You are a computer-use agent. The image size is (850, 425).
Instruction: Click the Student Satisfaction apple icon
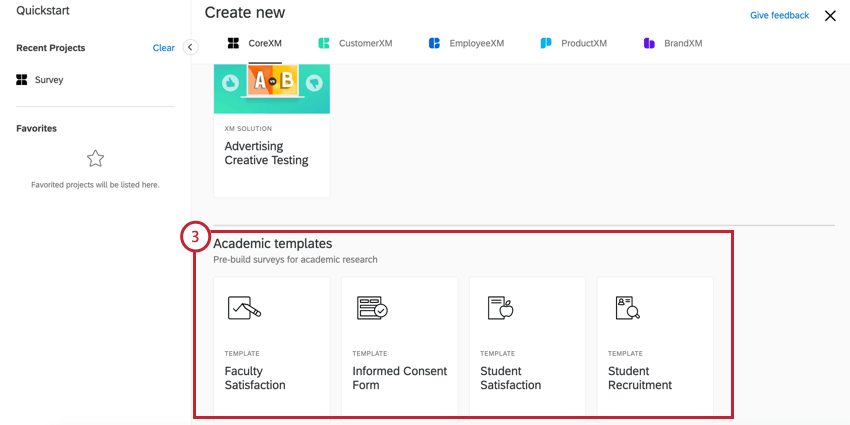click(500, 308)
